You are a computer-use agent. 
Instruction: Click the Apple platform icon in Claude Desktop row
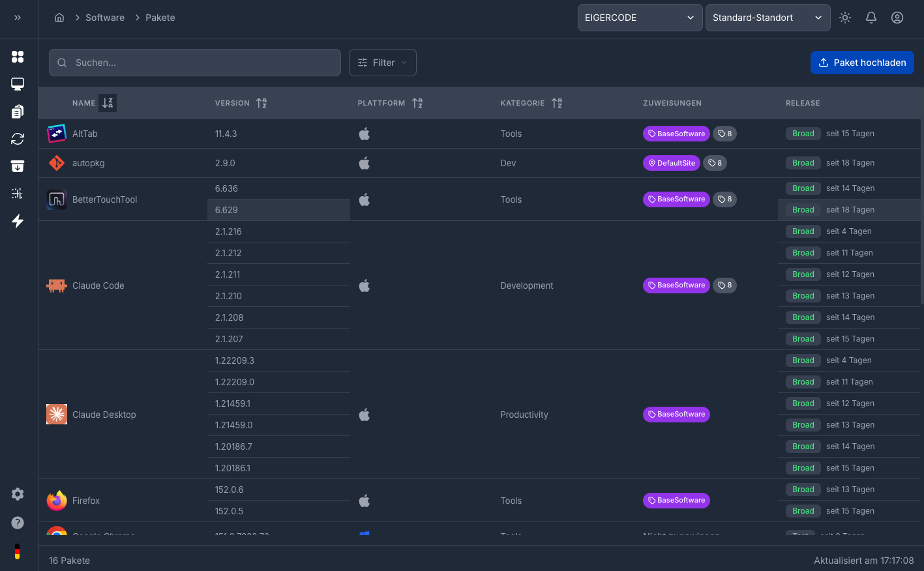tap(365, 415)
